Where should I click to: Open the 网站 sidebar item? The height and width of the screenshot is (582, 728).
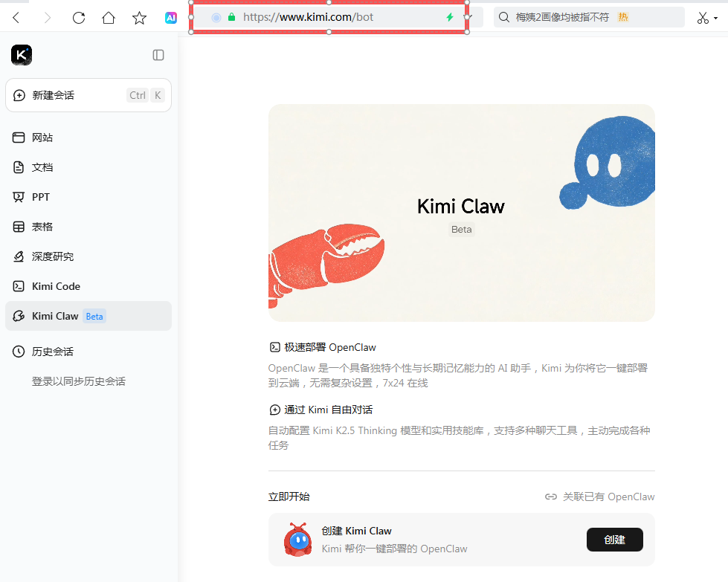click(x=88, y=138)
